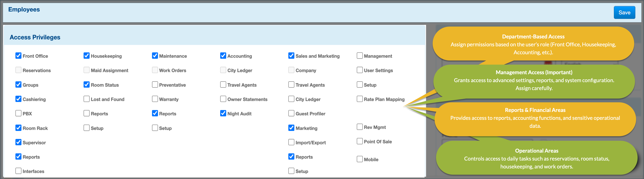Enable the Rev Mgmt checkbox
This screenshot has height=179, width=644.
pos(359,127)
